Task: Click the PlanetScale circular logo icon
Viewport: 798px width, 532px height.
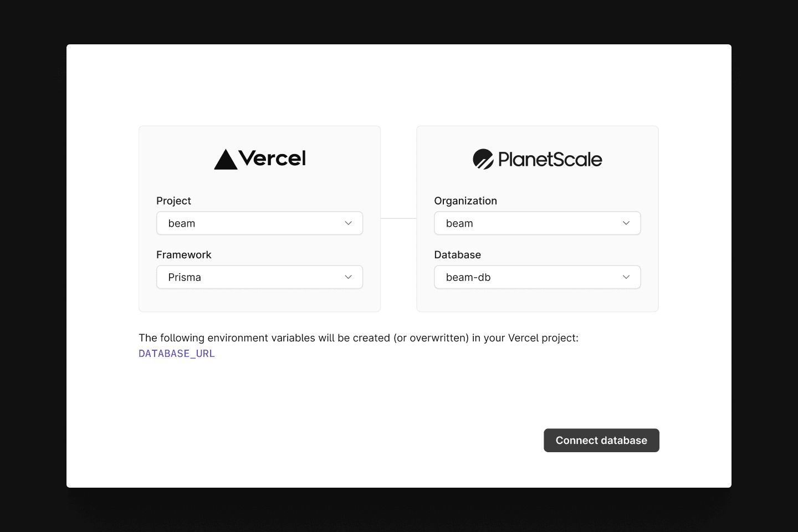Action: [x=483, y=159]
